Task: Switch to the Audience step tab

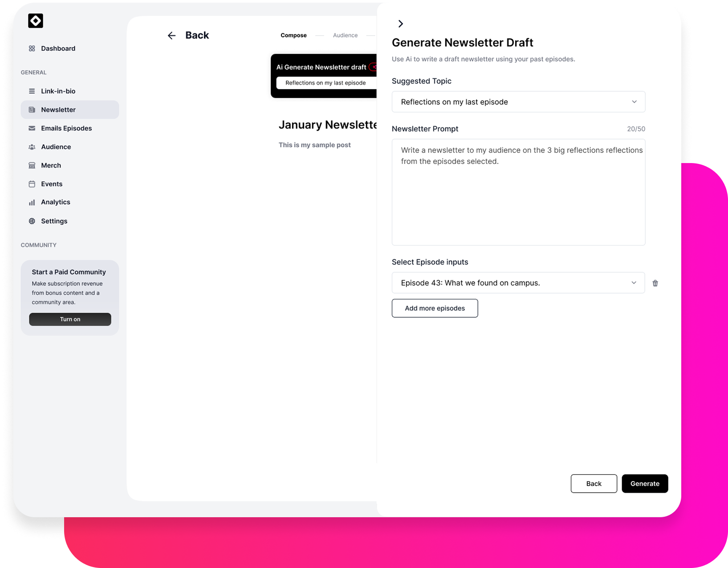Action: (345, 36)
